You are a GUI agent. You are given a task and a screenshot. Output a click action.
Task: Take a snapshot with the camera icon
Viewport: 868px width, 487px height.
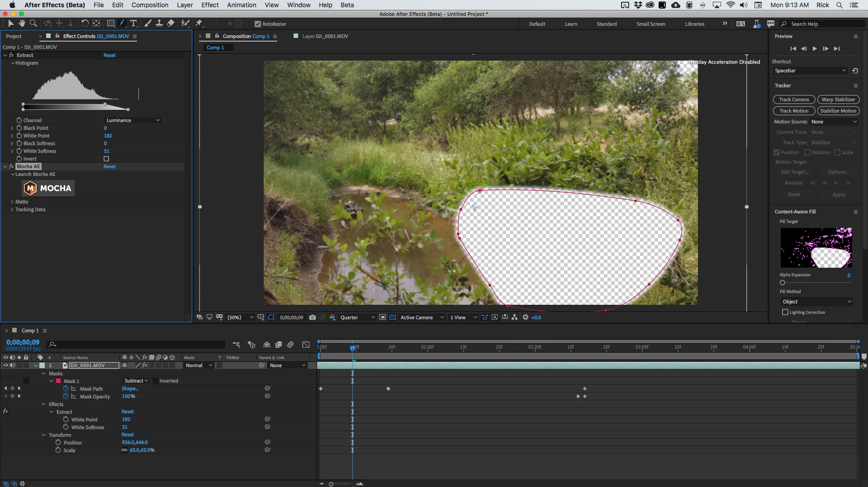click(313, 317)
